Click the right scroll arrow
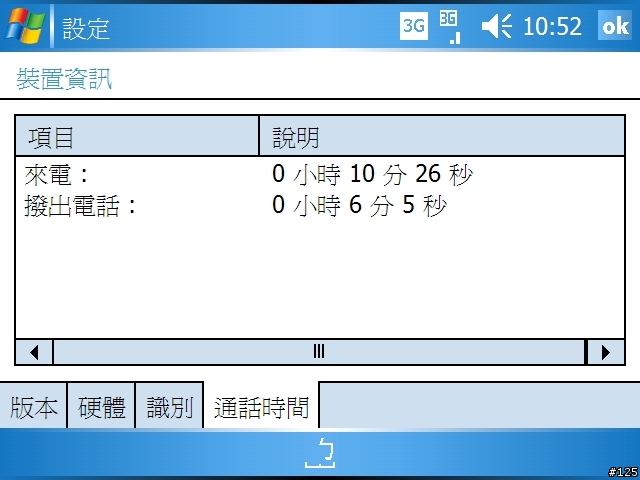The width and height of the screenshot is (640, 480). click(x=606, y=352)
